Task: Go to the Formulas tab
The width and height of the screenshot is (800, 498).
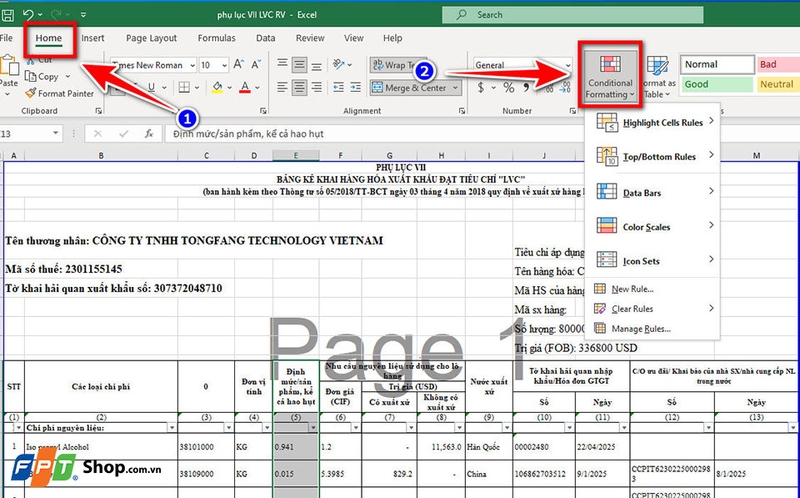Action: pyautogui.click(x=216, y=38)
